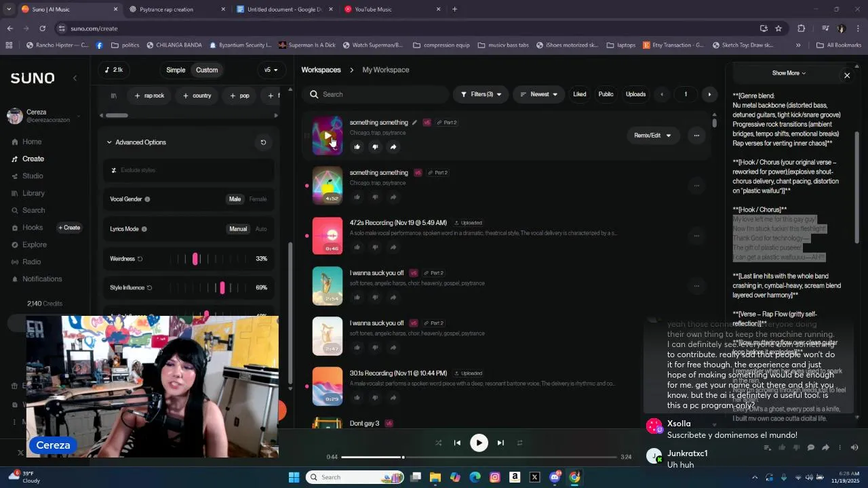Toggle the Liked filter
This screenshot has height=488, width=868.
[579, 94]
